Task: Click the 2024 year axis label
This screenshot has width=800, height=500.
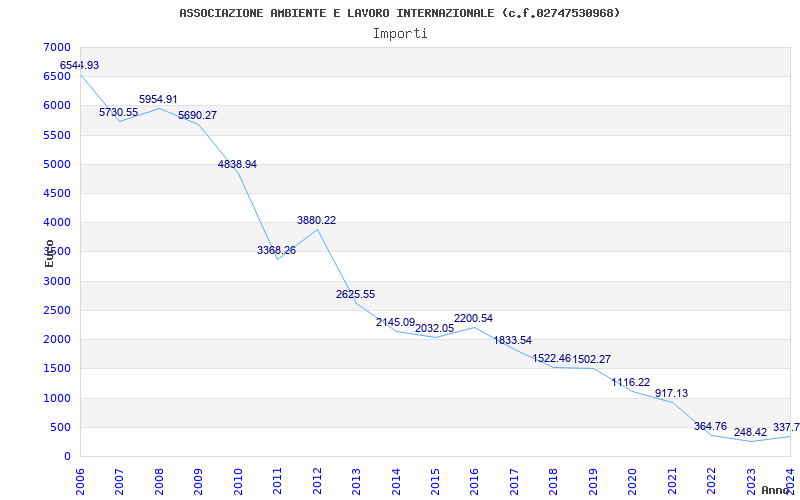Action: tap(790, 481)
